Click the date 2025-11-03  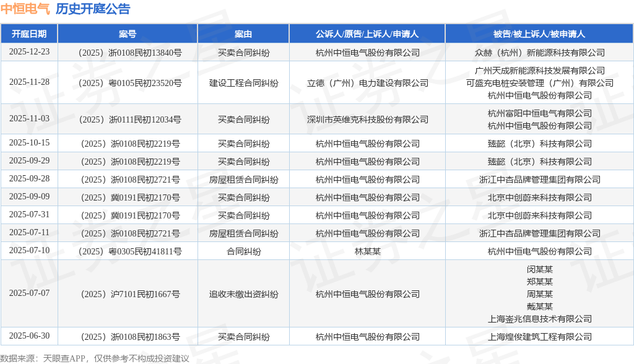tap(29, 118)
